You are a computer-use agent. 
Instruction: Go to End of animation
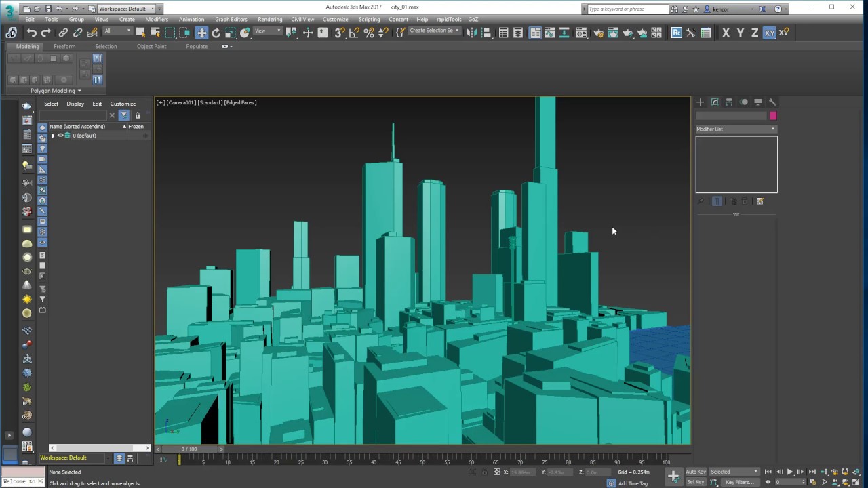click(x=812, y=472)
